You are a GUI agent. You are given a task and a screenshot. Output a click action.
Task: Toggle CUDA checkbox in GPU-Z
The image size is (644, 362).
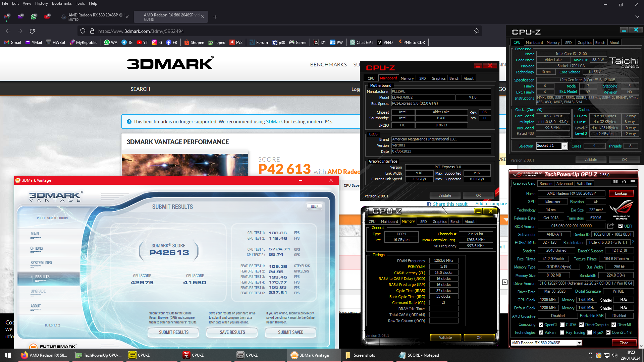click(x=562, y=325)
